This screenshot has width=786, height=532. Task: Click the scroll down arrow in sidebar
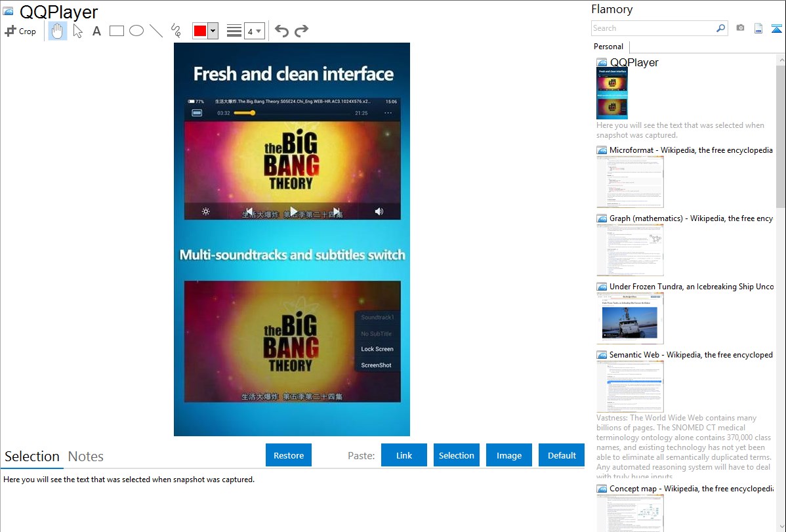click(781, 527)
